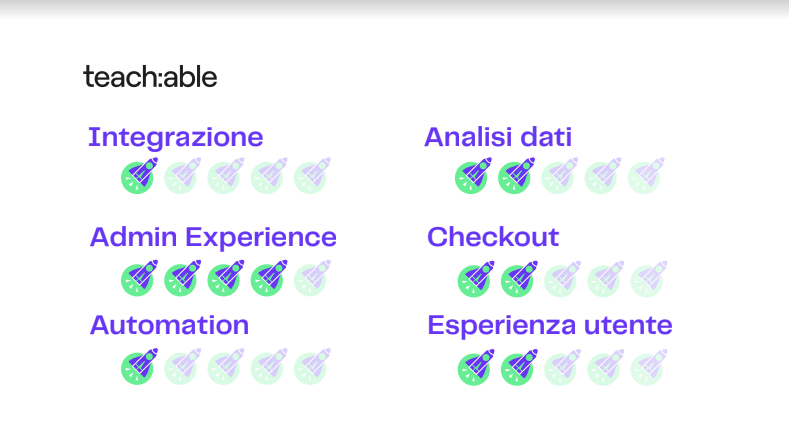Click the Admin Experience heading
The width and height of the screenshot is (789, 444).
point(213,237)
